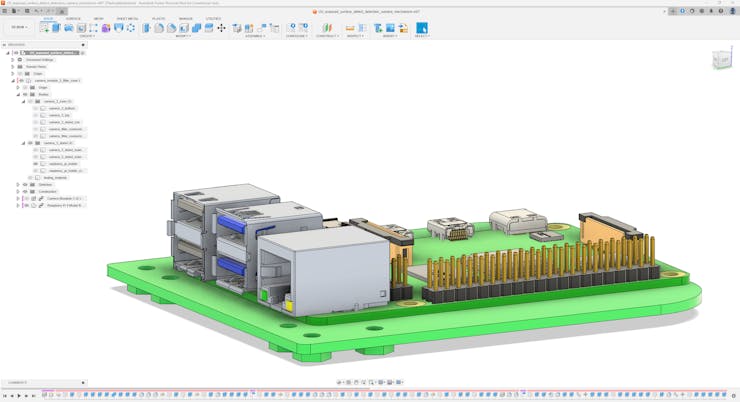The image size is (740, 402).
Task: Open the Assemble menu label
Action: click(x=255, y=36)
